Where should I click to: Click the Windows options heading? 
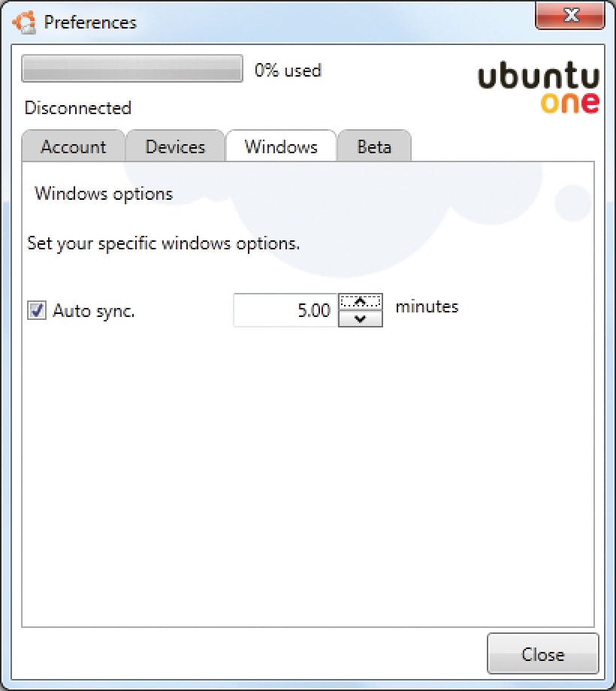click(104, 194)
